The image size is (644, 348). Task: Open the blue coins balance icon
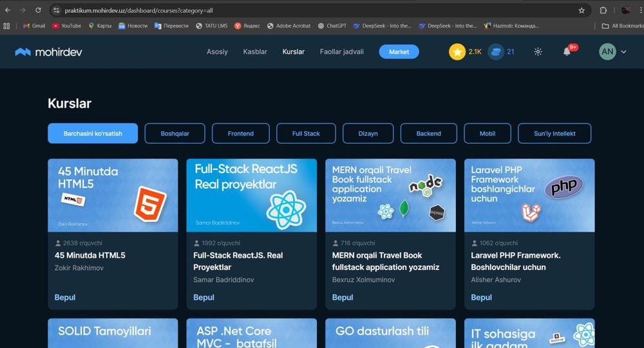click(496, 51)
